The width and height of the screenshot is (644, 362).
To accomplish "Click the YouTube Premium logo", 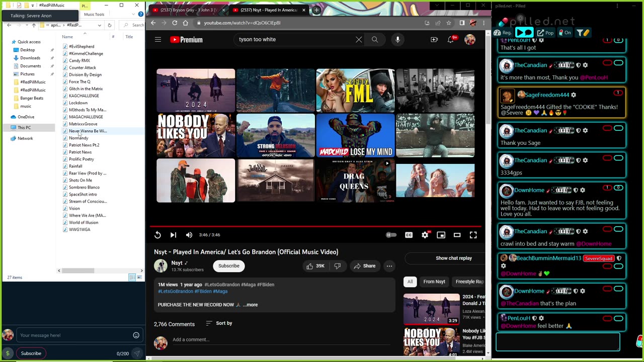I will pos(186,40).
